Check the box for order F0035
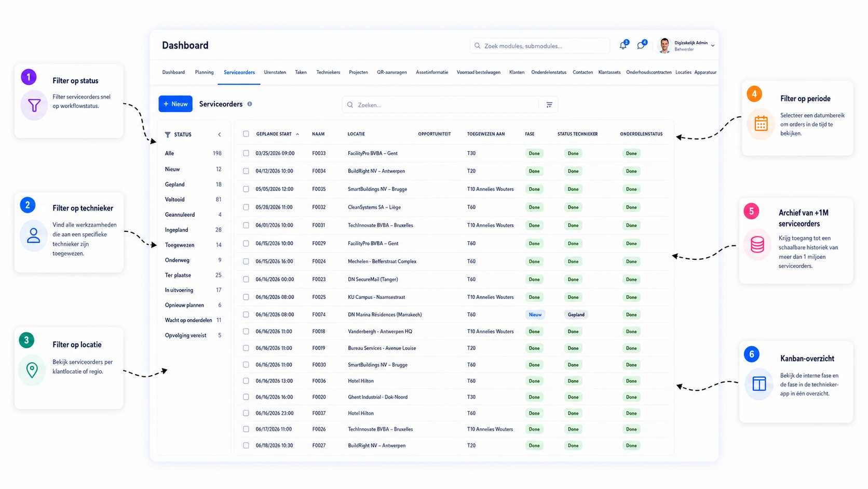This screenshot has width=868, height=489. tap(246, 189)
